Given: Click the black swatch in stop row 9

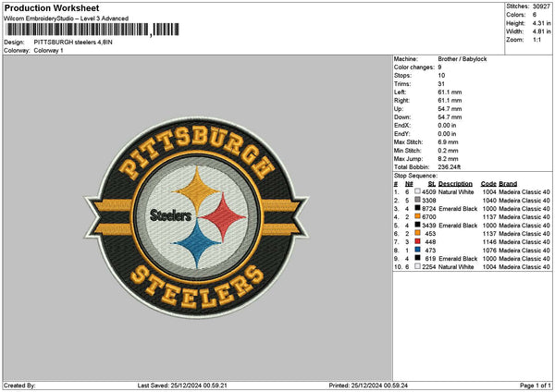Looking at the screenshot, I should pos(418,258).
